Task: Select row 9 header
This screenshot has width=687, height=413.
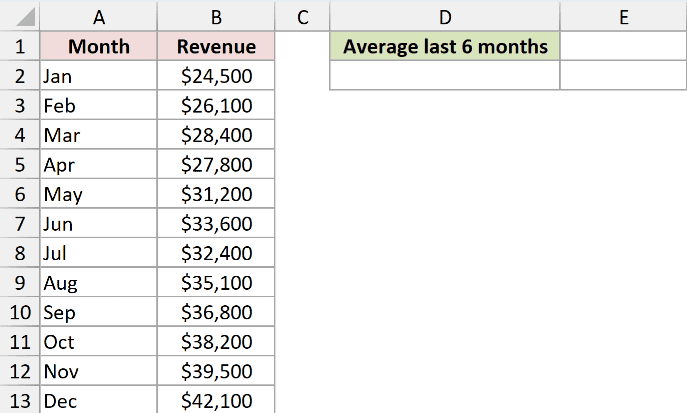Action: 20,282
